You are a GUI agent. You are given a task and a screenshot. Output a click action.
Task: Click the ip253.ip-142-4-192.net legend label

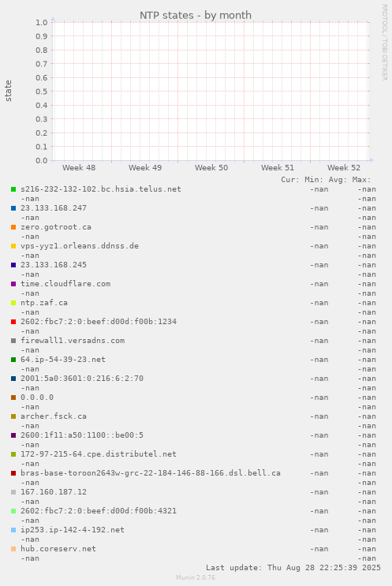coord(73,529)
